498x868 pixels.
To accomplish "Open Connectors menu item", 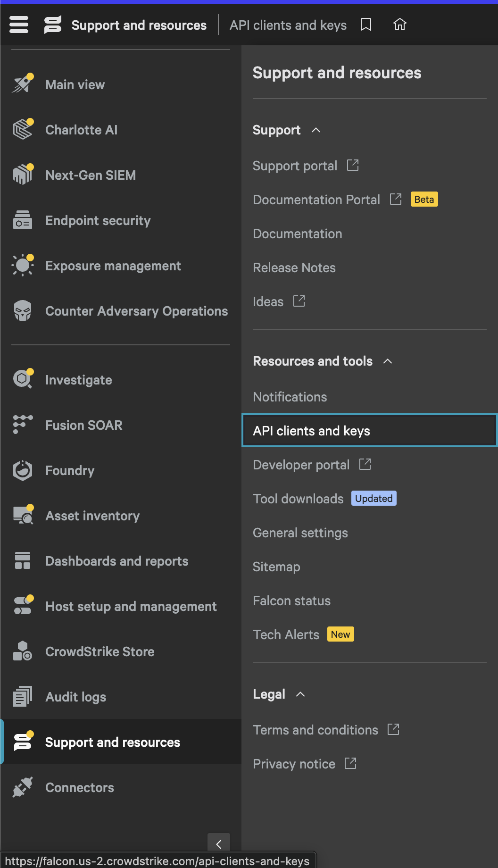I will click(x=80, y=788).
